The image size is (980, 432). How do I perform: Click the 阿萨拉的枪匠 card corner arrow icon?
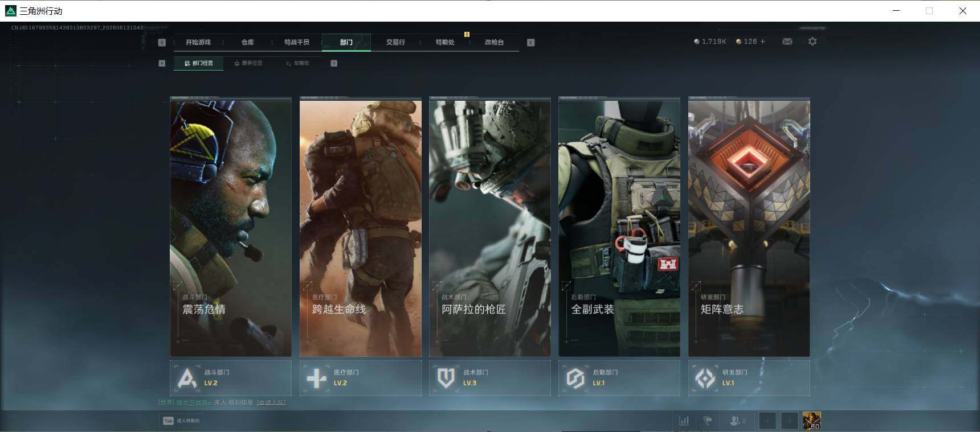click(437, 285)
